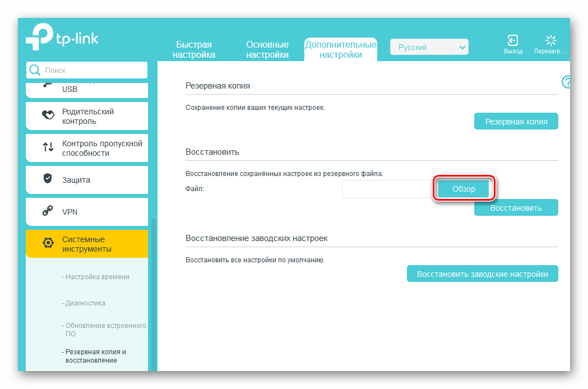Click text Восстановление сохранённых настроек из резервного файла
588x389 pixels.
click(x=284, y=174)
